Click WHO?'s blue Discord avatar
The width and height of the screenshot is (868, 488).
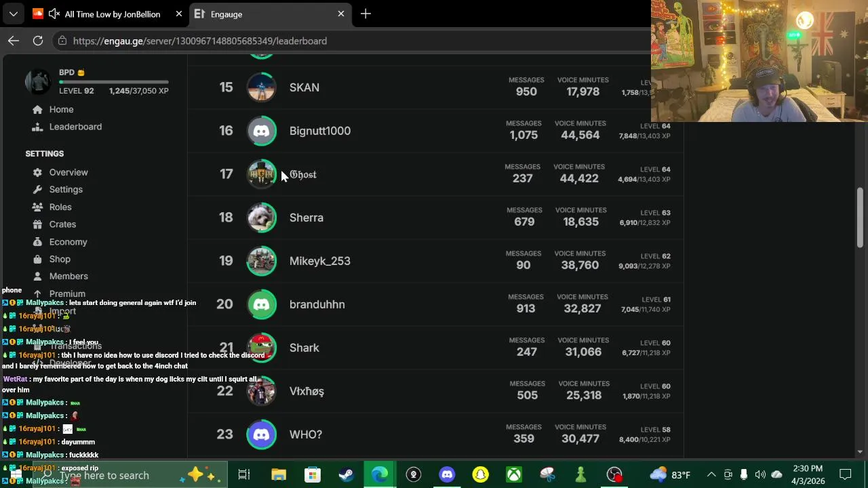pyautogui.click(x=261, y=434)
